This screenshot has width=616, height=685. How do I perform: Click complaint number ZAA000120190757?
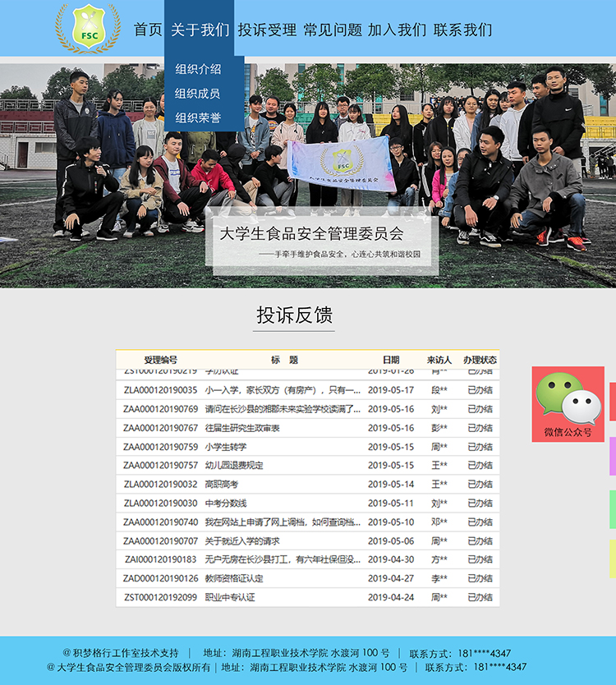click(x=161, y=466)
